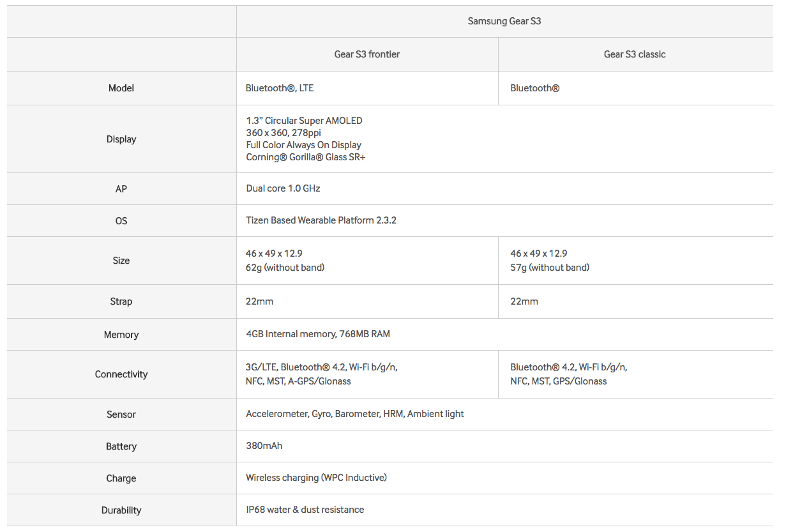Click the Battery row label
The width and height of the screenshot is (786, 532).
point(121,446)
